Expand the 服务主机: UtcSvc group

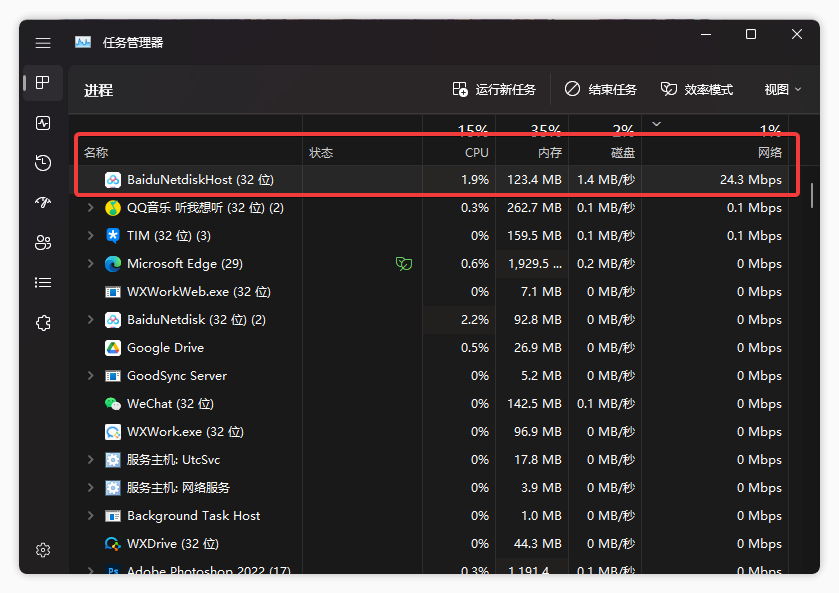(x=90, y=460)
